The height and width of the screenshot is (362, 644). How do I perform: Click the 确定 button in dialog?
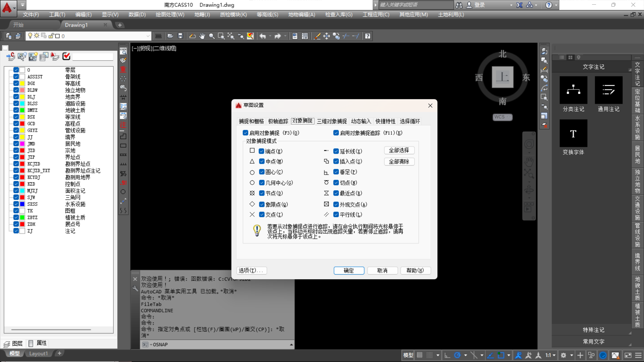point(348,270)
